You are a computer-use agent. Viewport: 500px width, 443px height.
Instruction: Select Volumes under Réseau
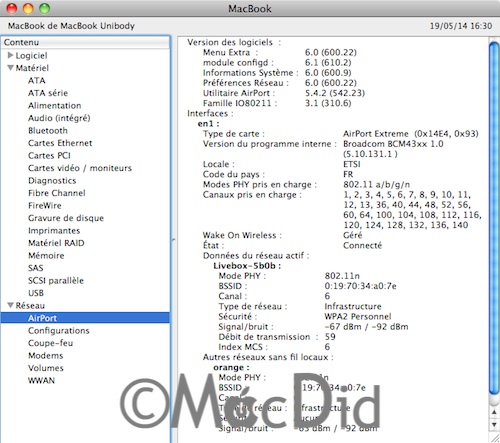tap(46, 368)
